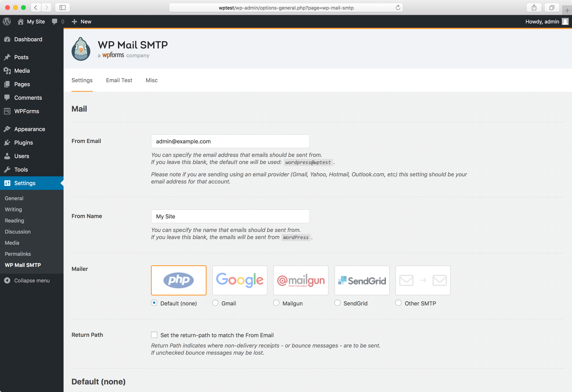Navigate to General settings page
572x392 pixels.
tap(14, 198)
